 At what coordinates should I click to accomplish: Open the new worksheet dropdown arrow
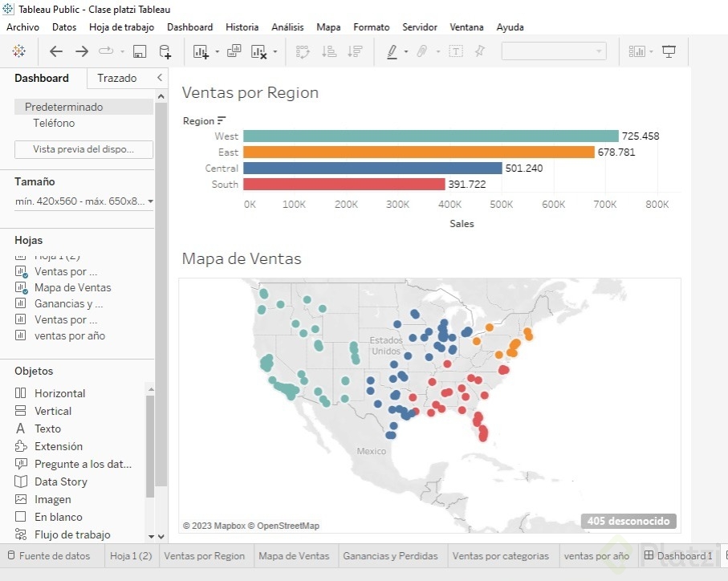pyautogui.click(x=217, y=51)
